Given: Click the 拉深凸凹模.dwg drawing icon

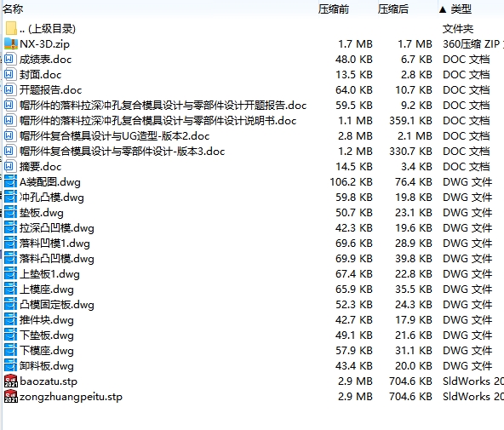Looking at the screenshot, I should pyautogui.click(x=10, y=228).
